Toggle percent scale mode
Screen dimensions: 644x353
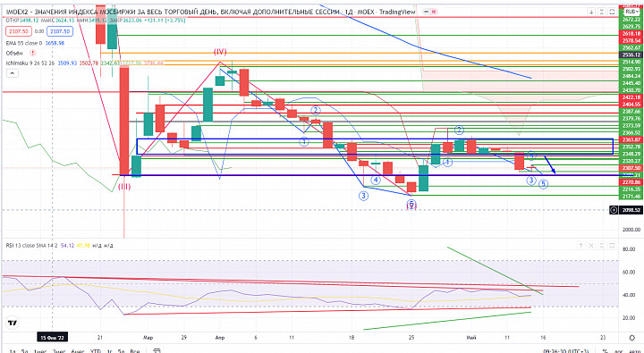coord(605,351)
